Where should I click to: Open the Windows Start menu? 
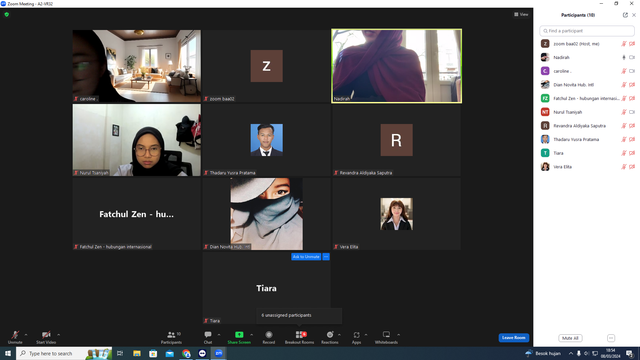pyautogui.click(x=8, y=353)
